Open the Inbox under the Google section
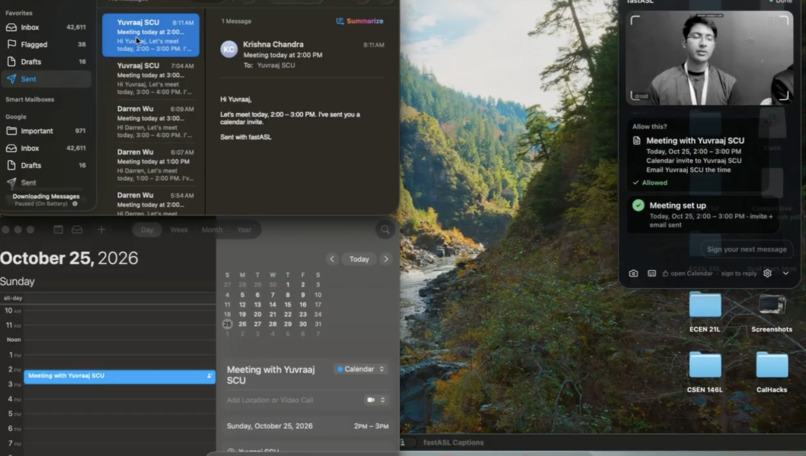 (46, 148)
